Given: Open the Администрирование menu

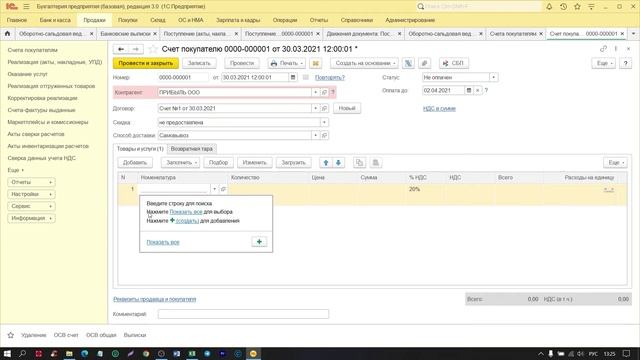Looking at the screenshot, I should coord(410,20).
